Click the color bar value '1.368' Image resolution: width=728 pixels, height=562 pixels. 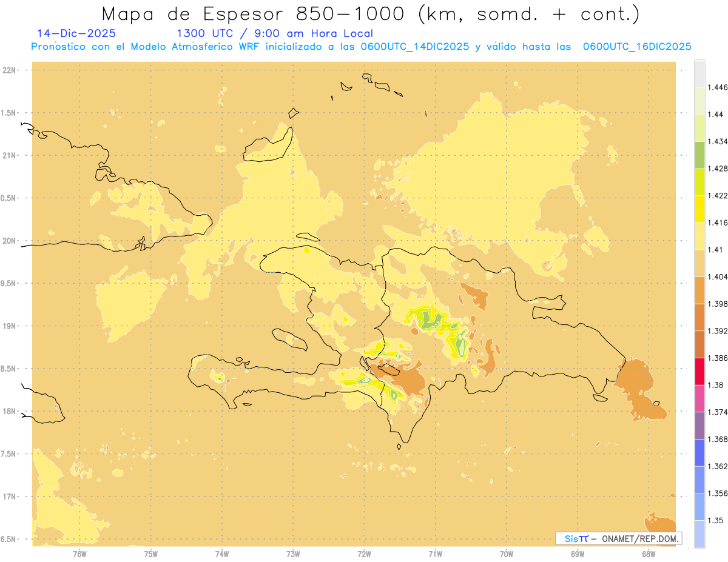(x=718, y=439)
